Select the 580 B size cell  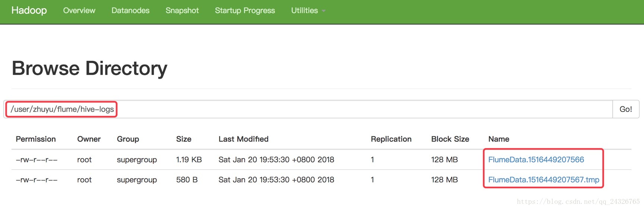tap(187, 180)
